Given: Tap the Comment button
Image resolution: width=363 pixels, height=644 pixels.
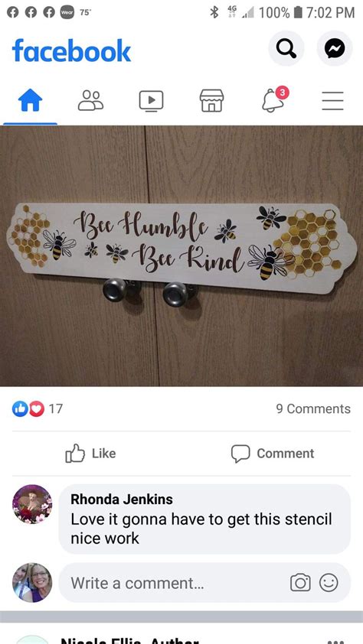Looking at the screenshot, I should [x=272, y=454].
